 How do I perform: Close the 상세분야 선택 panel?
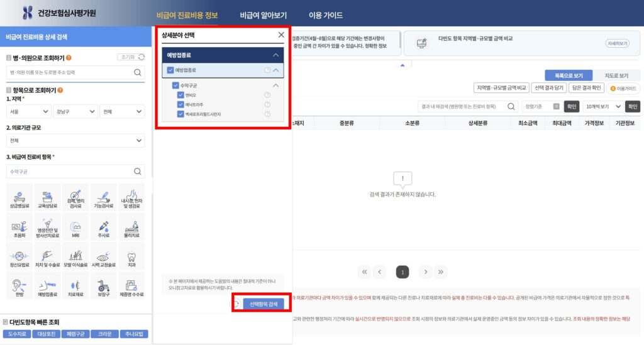281,35
